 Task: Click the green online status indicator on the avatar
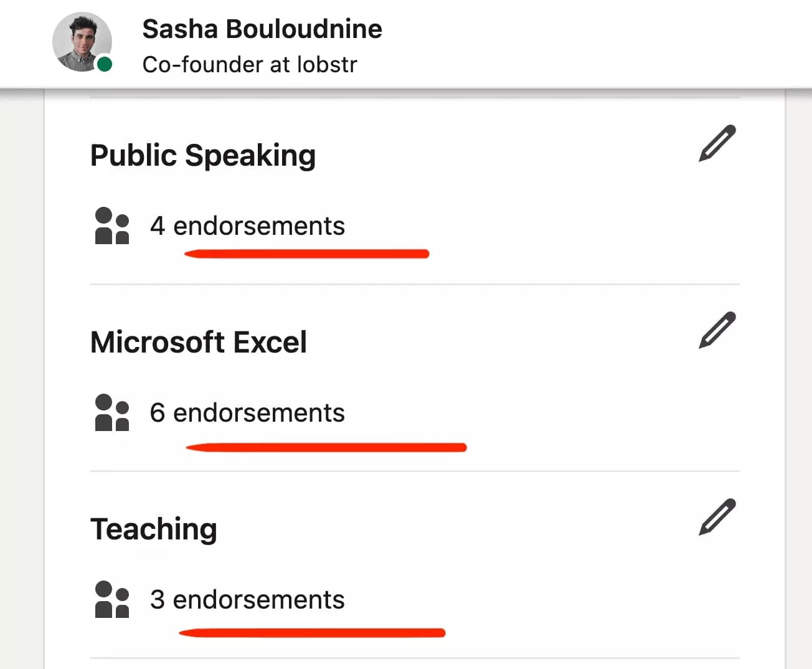point(105,64)
